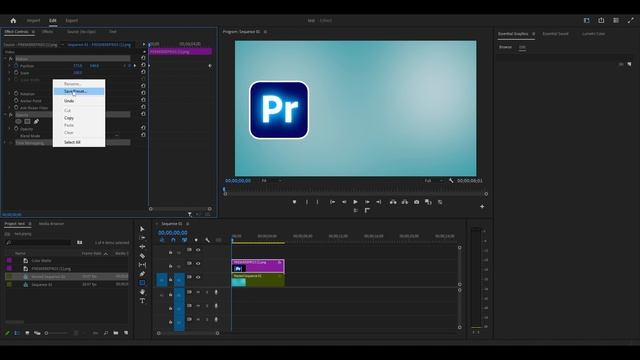The height and width of the screenshot is (360, 640).
Task: Open the Export workspace
Action: [x=71, y=20]
